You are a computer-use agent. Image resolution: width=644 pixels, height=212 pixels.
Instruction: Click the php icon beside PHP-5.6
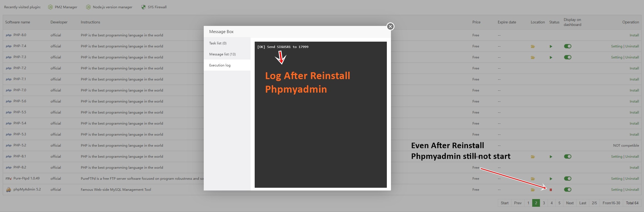pyautogui.click(x=9, y=101)
